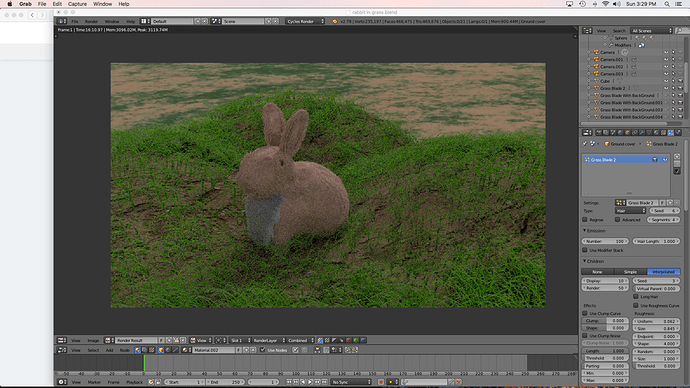The height and width of the screenshot is (388, 690).
Task: Select Grass Blade 2 particle system slot
Action: pyautogui.click(x=625, y=160)
